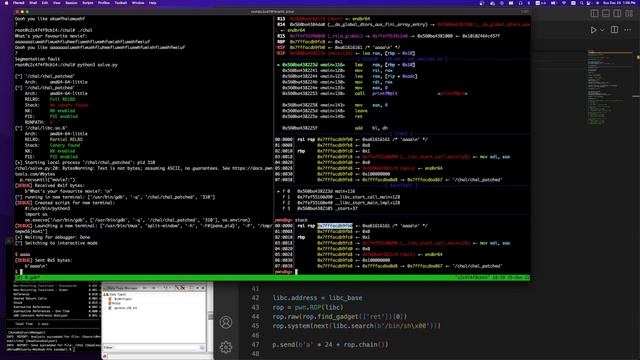Select generic_clib_64 archive in Data Type Manager
The height and width of the screenshot is (360, 640).
coord(125,308)
